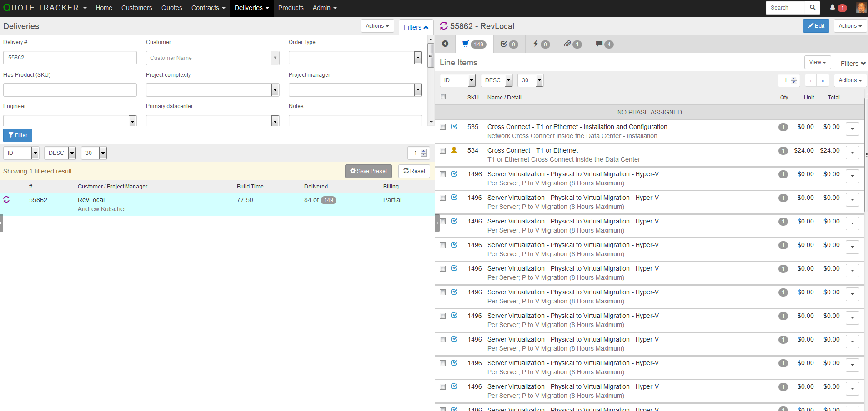
Task: Expand the Order Type dropdown
Action: 418,58
